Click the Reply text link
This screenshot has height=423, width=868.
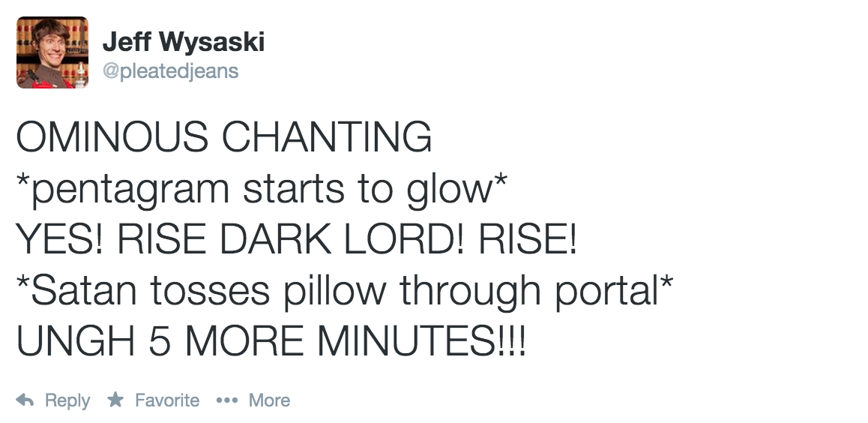click(x=67, y=400)
